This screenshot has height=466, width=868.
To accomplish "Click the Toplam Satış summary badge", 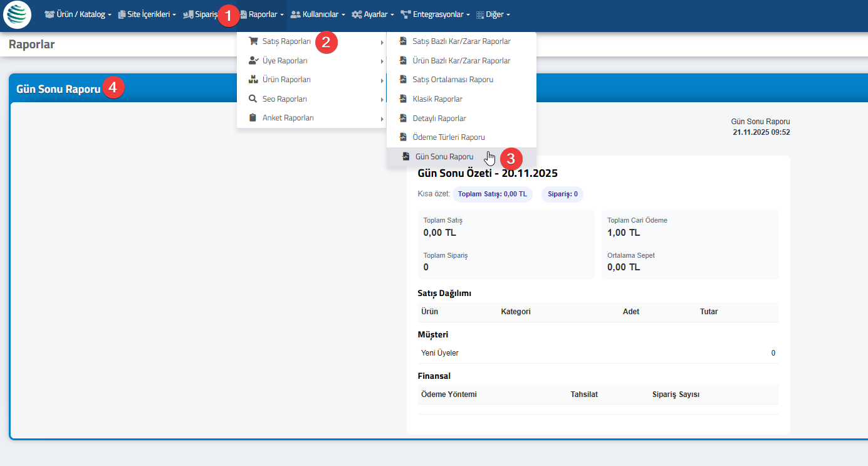I will point(492,194).
